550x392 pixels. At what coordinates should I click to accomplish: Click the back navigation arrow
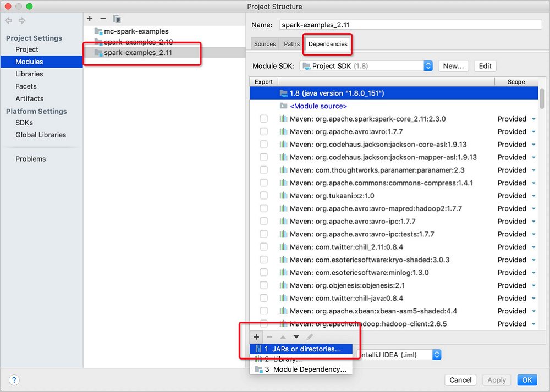(9, 21)
